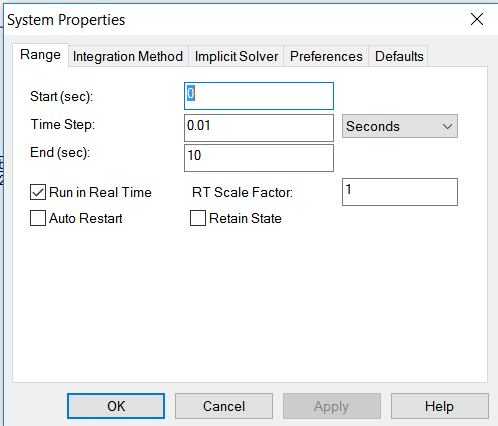This screenshot has width=498, height=426.
Task: Open the Seconds time unit dropdown
Action: (400, 126)
